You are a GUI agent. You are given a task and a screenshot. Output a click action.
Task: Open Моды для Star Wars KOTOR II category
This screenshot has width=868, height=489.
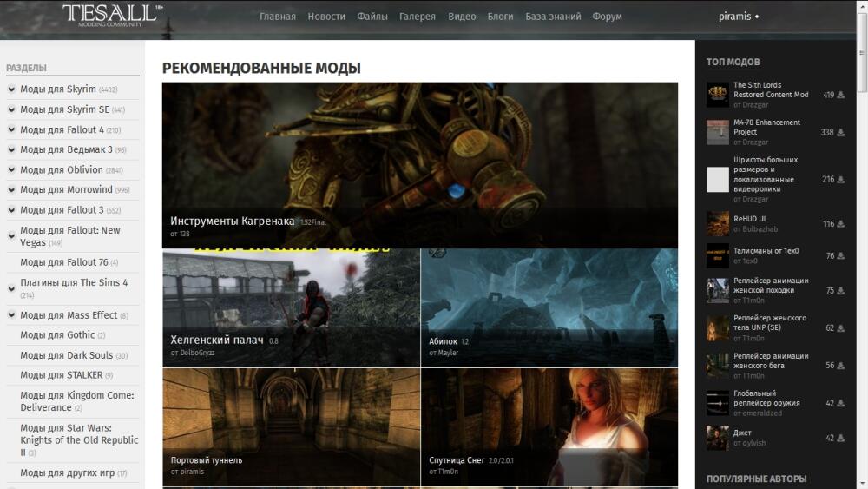click(79, 440)
